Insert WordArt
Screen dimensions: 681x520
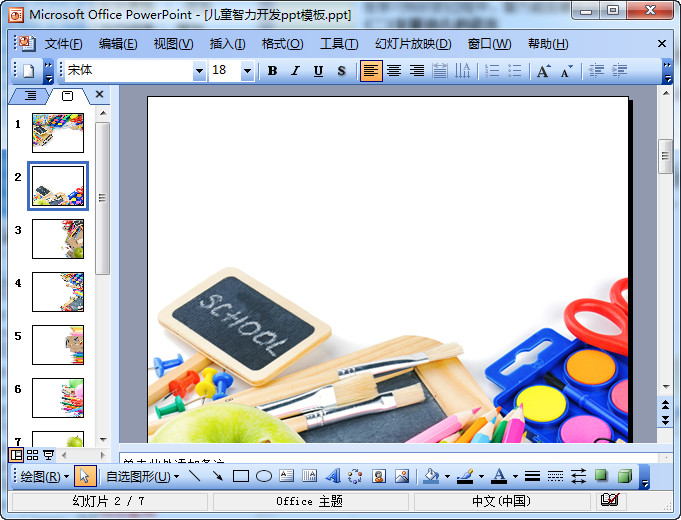pyautogui.click(x=333, y=476)
